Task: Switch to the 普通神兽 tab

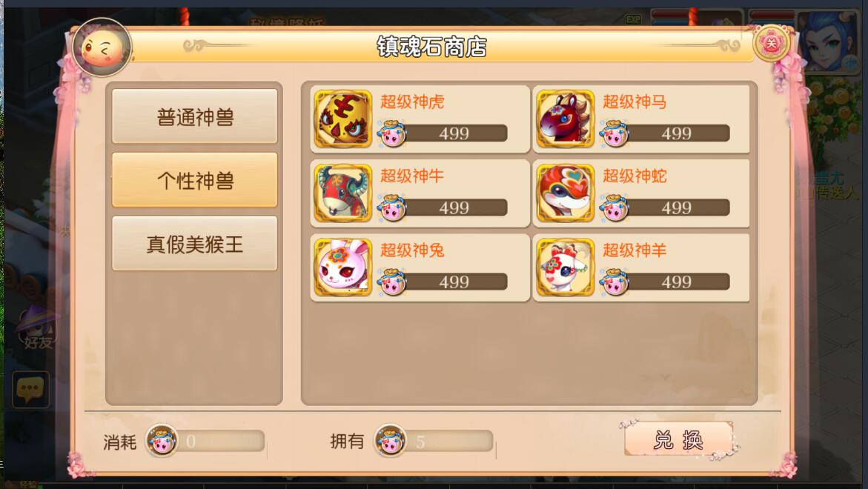Action: pyautogui.click(x=195, y=117)
